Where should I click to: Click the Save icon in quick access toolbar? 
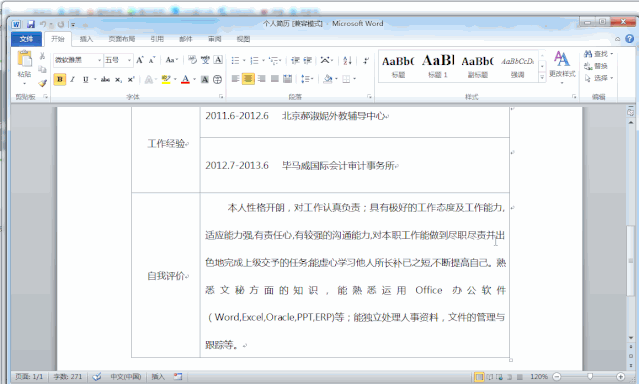pos(31,24)
